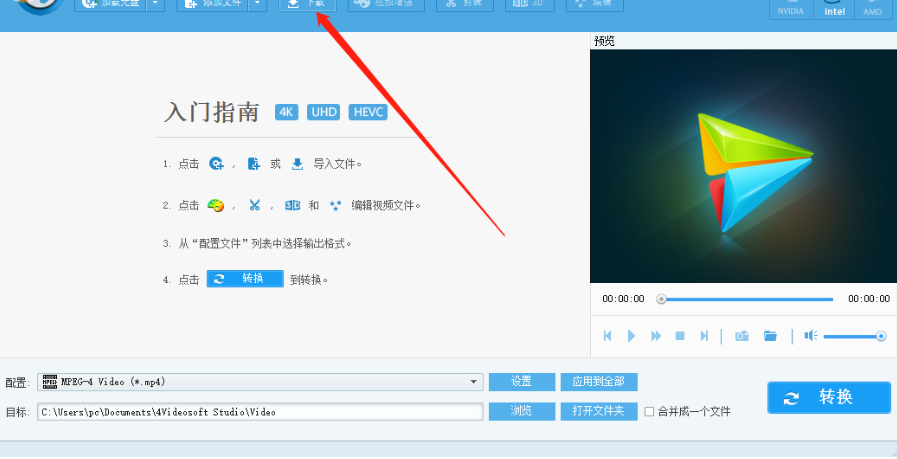Image resolution: width=897 pixels, height=459 pixels.
Task: Click the intel acceleration indicator
Action: pos(834,8)
